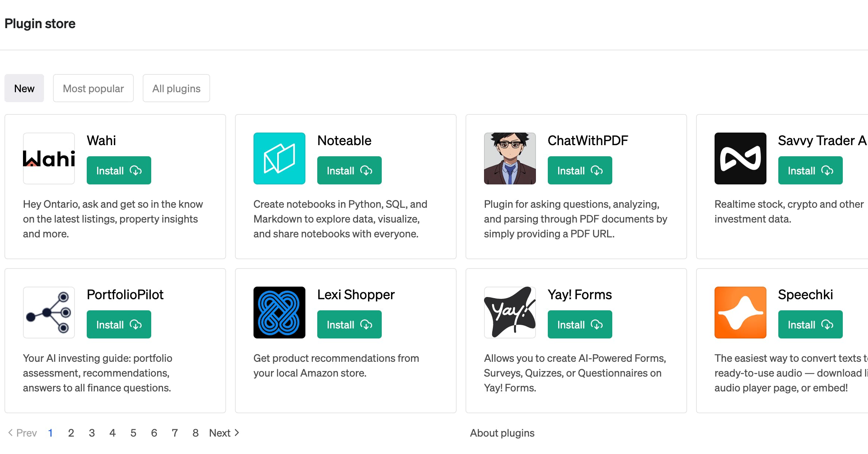Go to the Next page
Viewport: 868px width, 454px height.
point(224,433)
